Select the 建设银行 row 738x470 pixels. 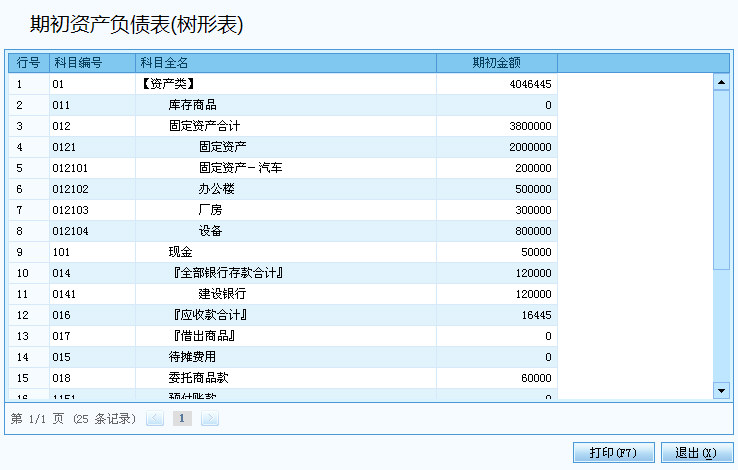point(222,294)
